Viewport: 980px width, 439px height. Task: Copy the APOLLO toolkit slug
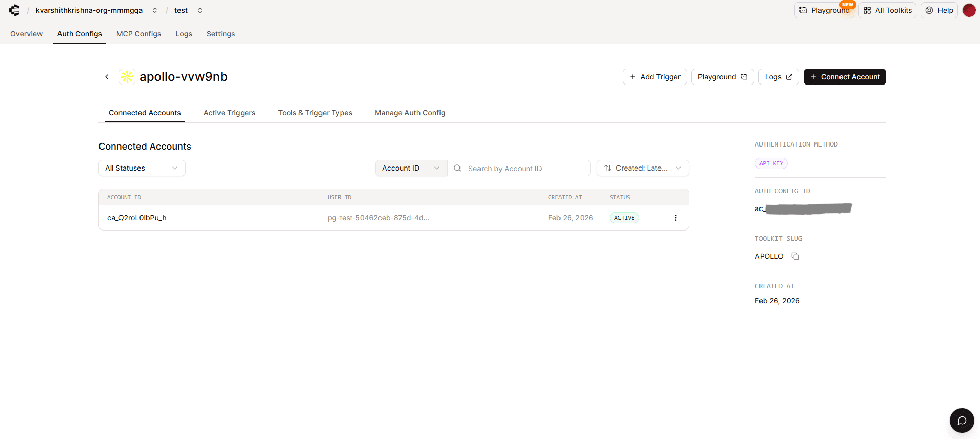coord(795,256)
